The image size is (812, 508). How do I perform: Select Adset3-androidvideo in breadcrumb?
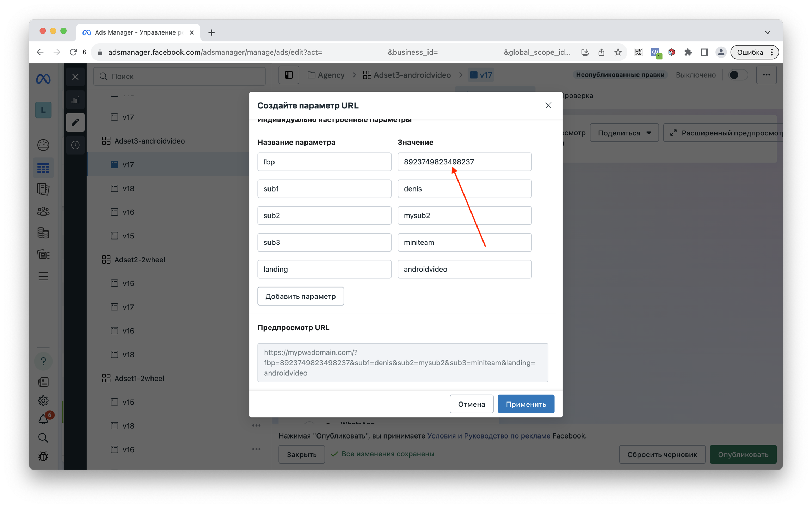[x=407, y=75]
